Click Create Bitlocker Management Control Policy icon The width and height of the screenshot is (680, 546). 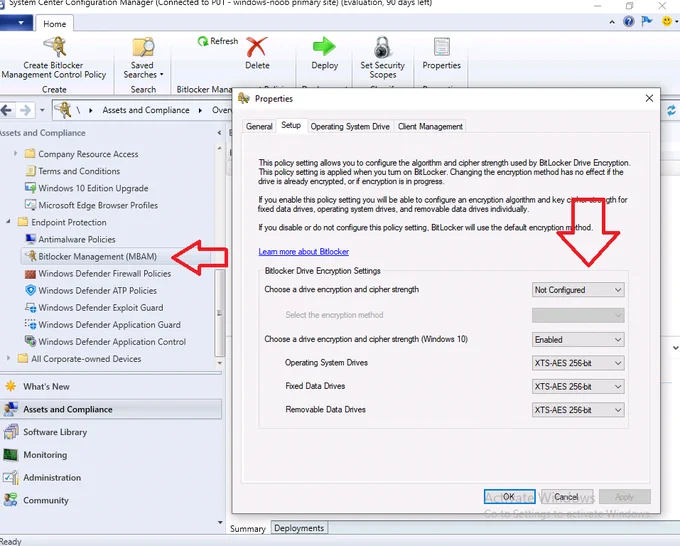[x=54, y=47]
